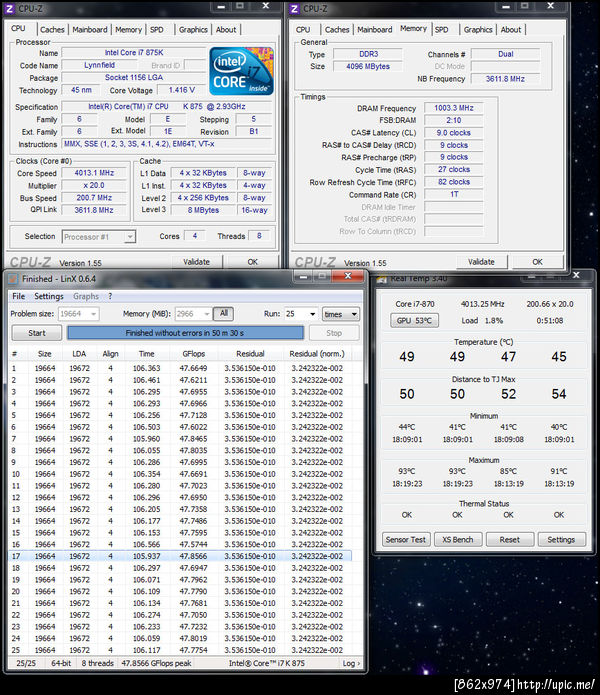Click OK in left CPU-Z window
Screen dimensions: 600x695
253,262
